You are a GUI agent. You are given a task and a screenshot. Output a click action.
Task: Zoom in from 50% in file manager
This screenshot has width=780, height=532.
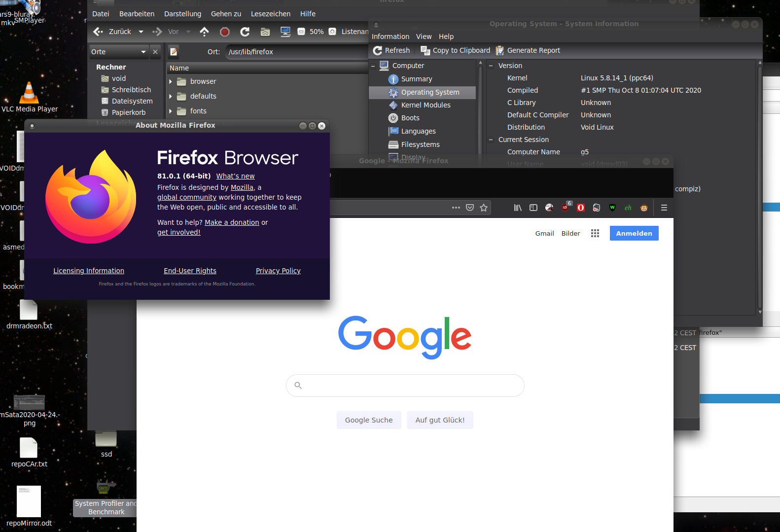pyautogui.click(x=332, y=32)
